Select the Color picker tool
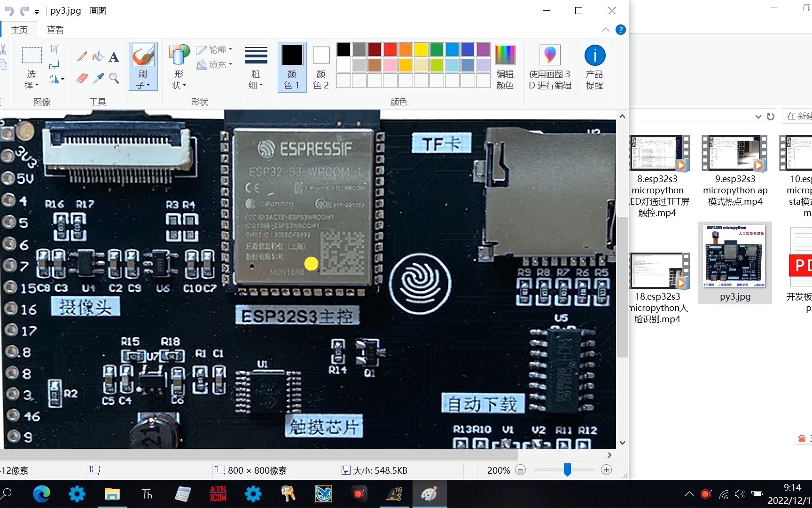This screenshot has width=812, height=508. (x=98, y=78)
